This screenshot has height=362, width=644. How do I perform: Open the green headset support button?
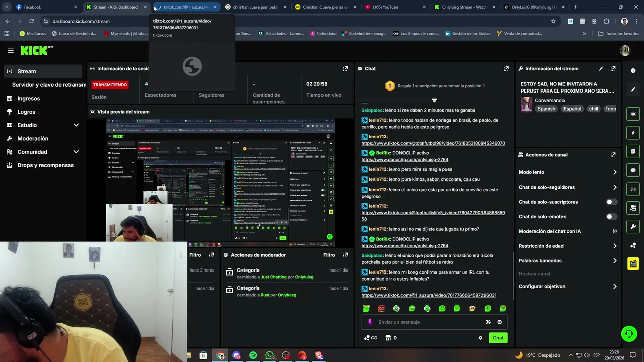[628, 334]
